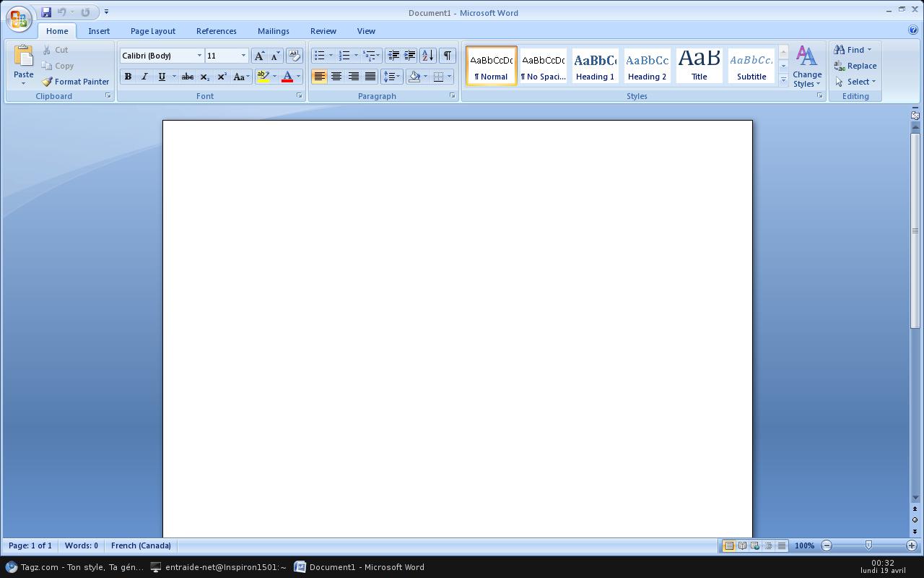Open the Font dialog launcher
The image size is (924, 578).
coord(300,95)
